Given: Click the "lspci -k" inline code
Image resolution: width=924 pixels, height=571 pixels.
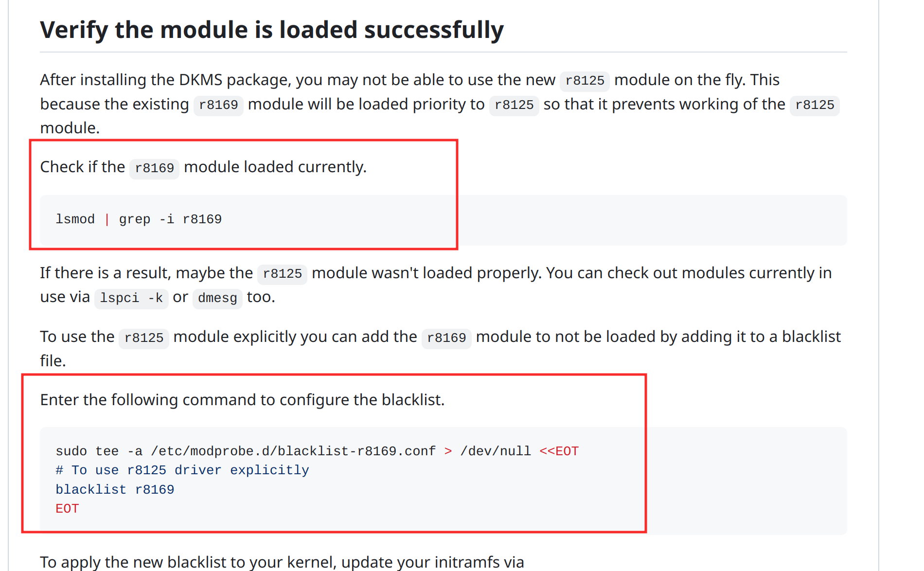Looking at the screenshot, I should (131, 298).
